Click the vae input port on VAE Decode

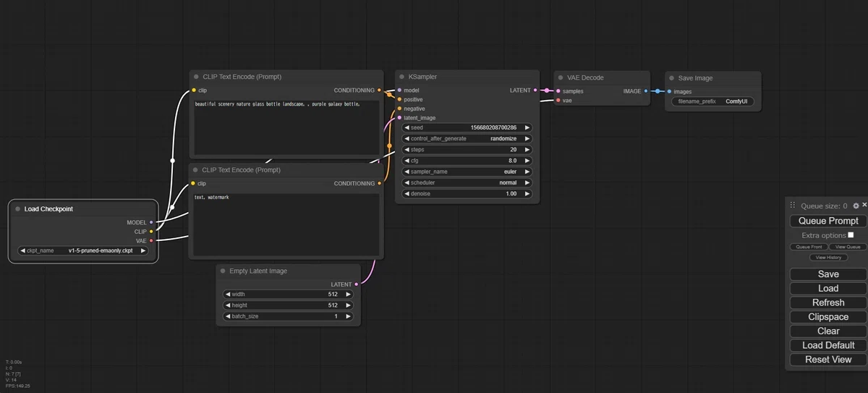[558, 101]
